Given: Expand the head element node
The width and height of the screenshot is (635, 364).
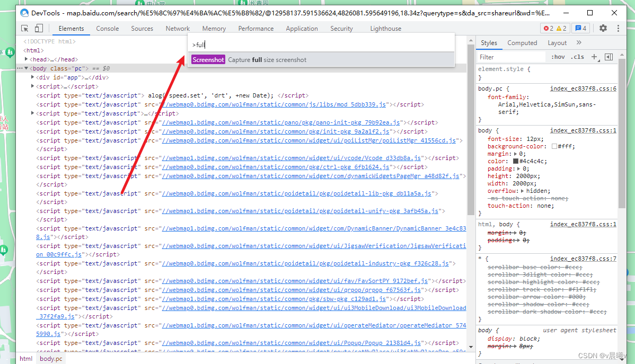Looking at the screenshot, I should (27, 59).
